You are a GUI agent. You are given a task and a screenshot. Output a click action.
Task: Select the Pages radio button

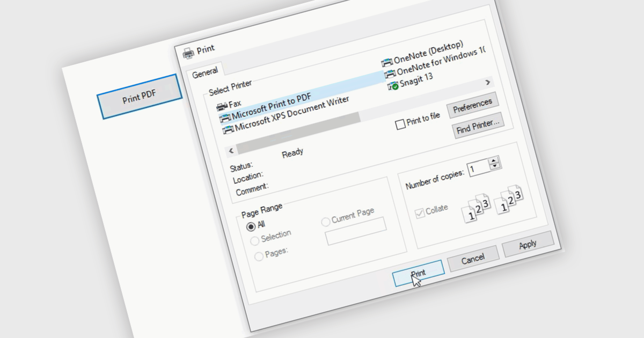click(x=259, y=256)
